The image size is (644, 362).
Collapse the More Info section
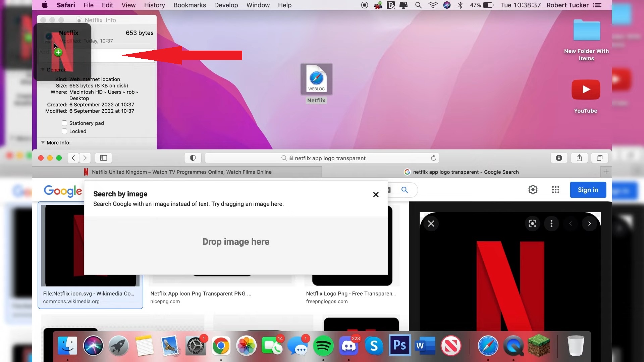click(43, 142)
